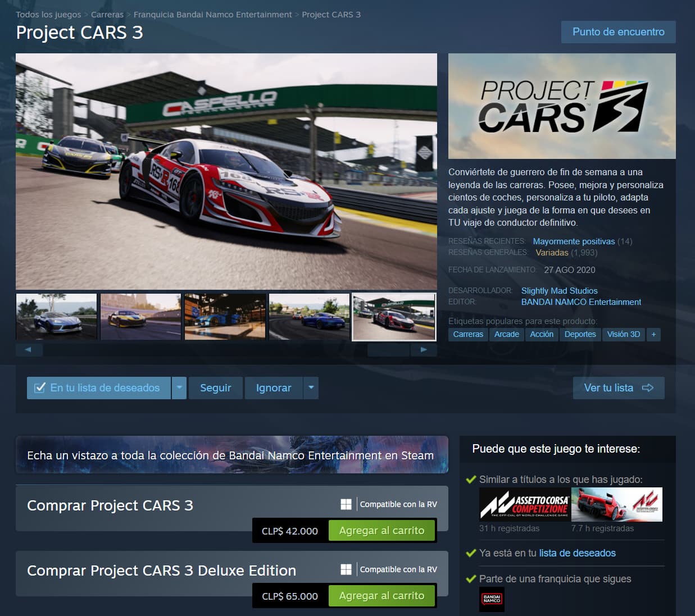Select the 'Arcade' tag
The image size is (695, 616).
click(x=507, y=334)
